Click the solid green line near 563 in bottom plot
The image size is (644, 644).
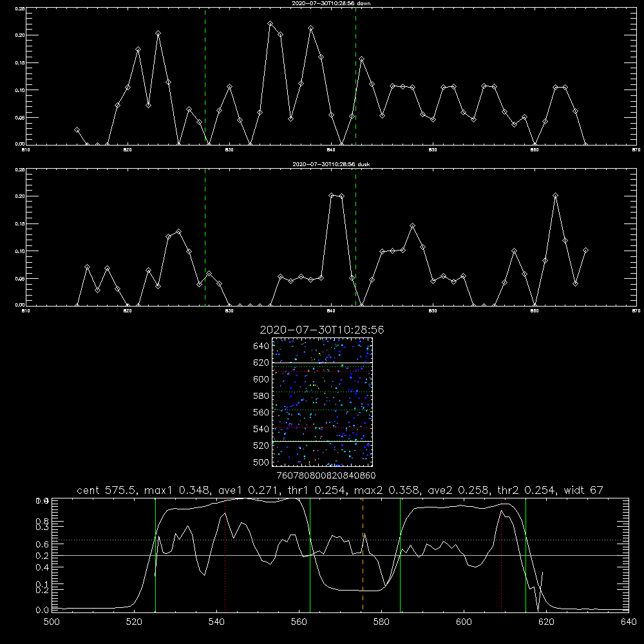310,554
